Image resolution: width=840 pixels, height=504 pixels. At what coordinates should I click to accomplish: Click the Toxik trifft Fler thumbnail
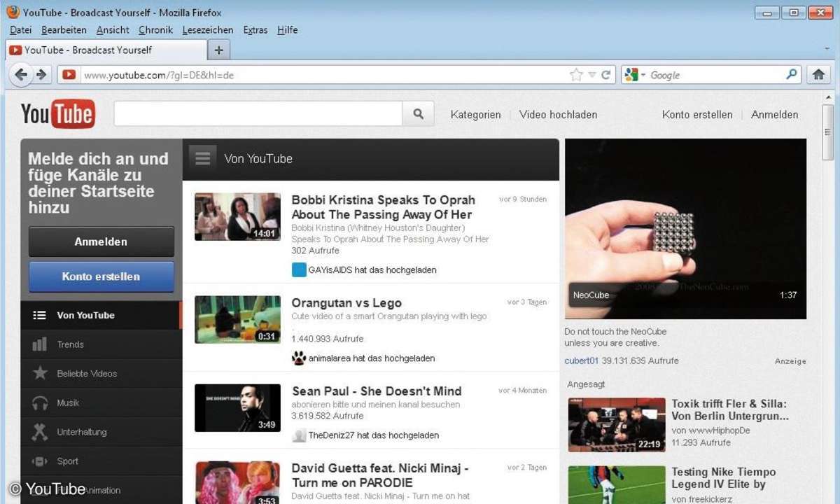(617, 425)
